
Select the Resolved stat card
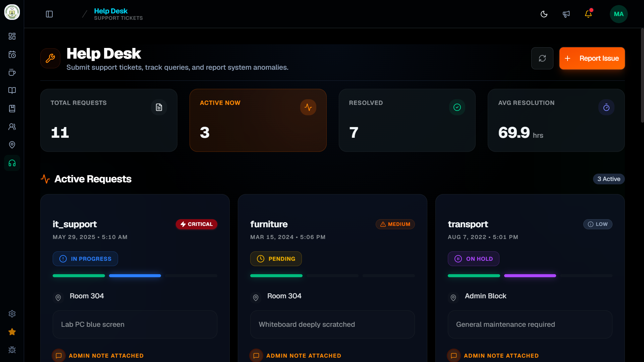click(407, 120)
